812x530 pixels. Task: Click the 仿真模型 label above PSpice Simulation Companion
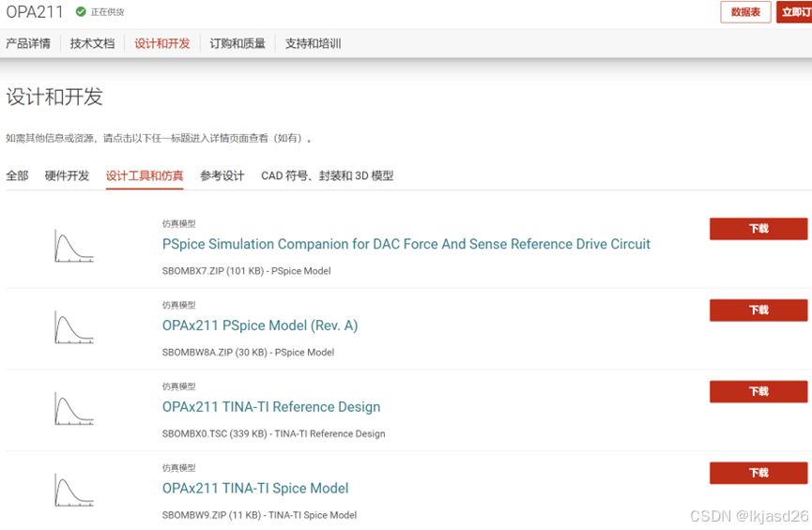178,223
